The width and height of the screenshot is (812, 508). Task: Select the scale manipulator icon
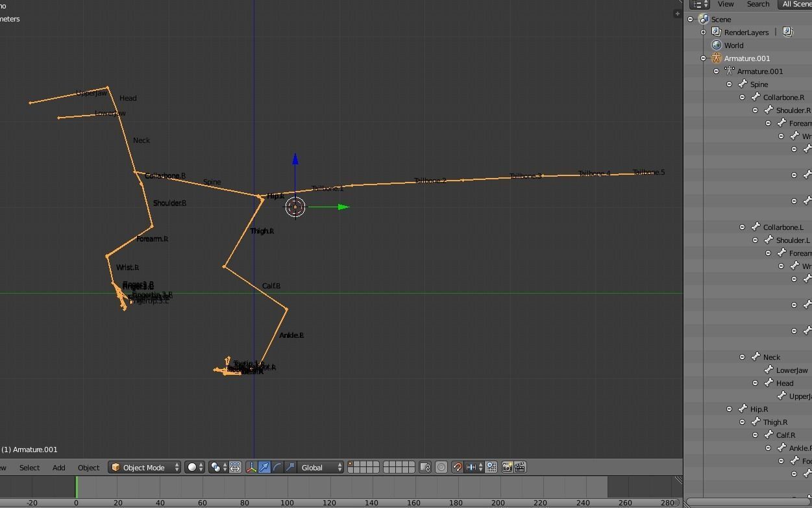coord(290,467)
